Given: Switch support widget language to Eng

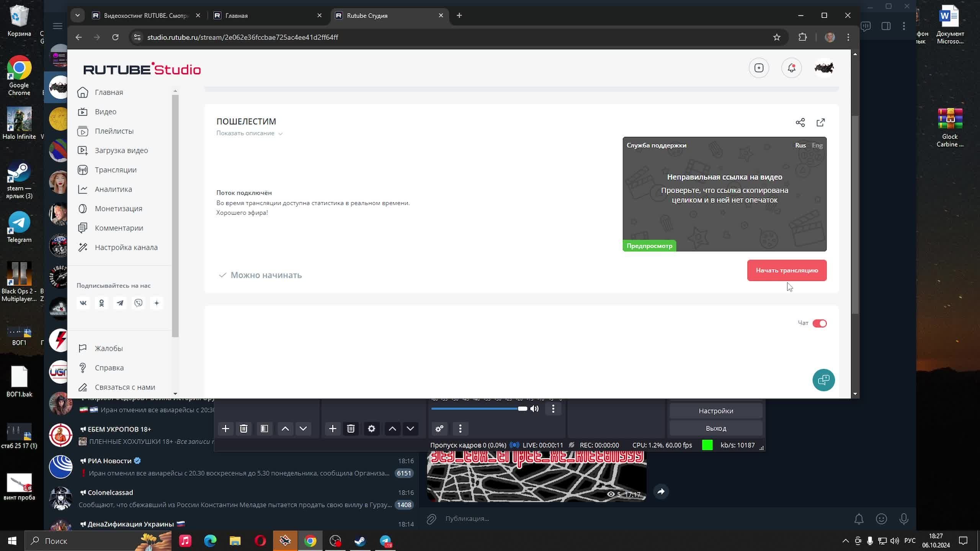Looking at the screenshot, I should 817,145.
